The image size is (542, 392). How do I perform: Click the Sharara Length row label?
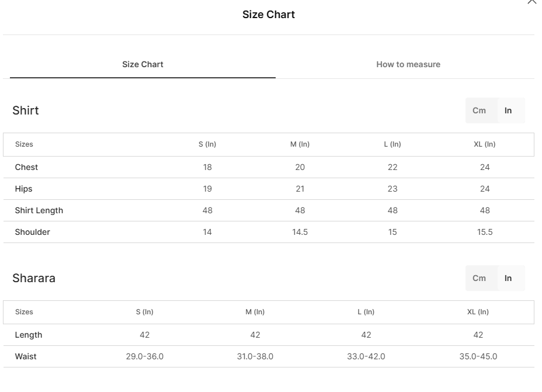coord(29,335)
